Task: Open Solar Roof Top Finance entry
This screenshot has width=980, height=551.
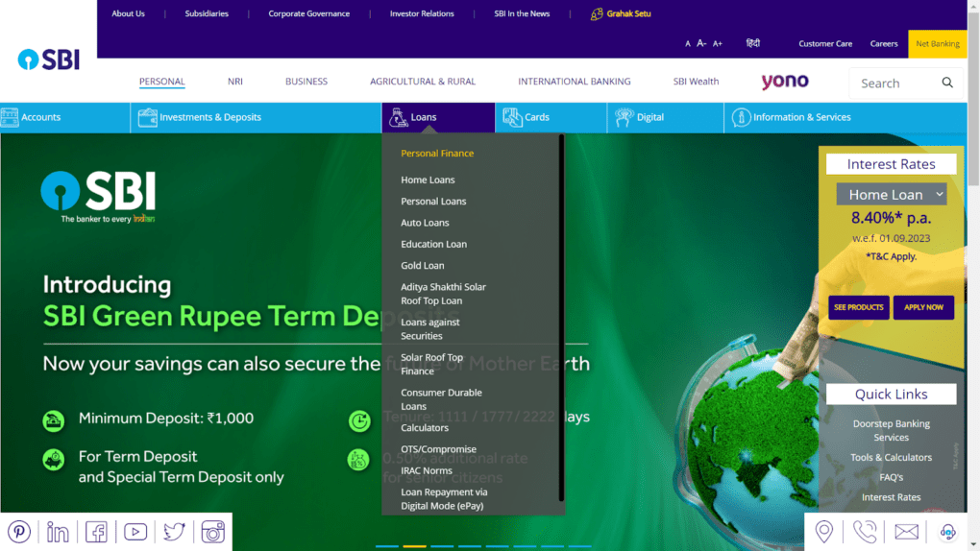Action: [431, 364]
